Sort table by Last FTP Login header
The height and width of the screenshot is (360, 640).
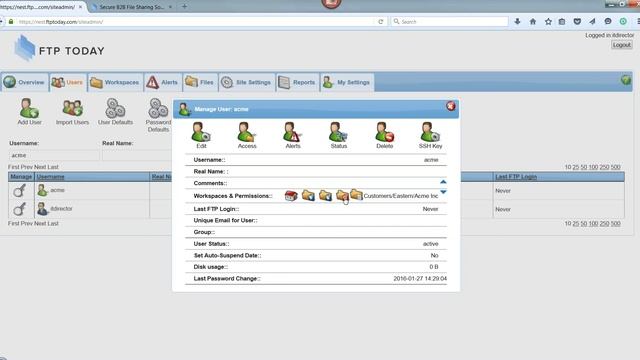pyautogui.click(x=516, y=177)
